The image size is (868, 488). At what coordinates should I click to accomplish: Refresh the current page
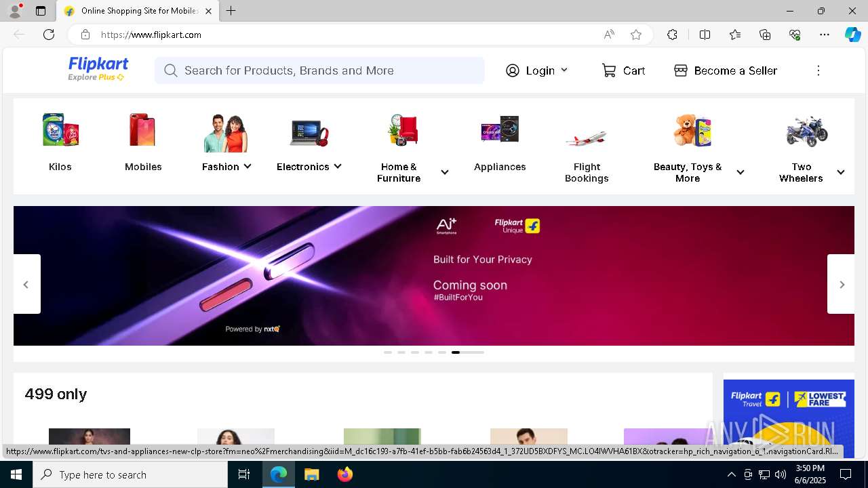[x=49, y=35]
